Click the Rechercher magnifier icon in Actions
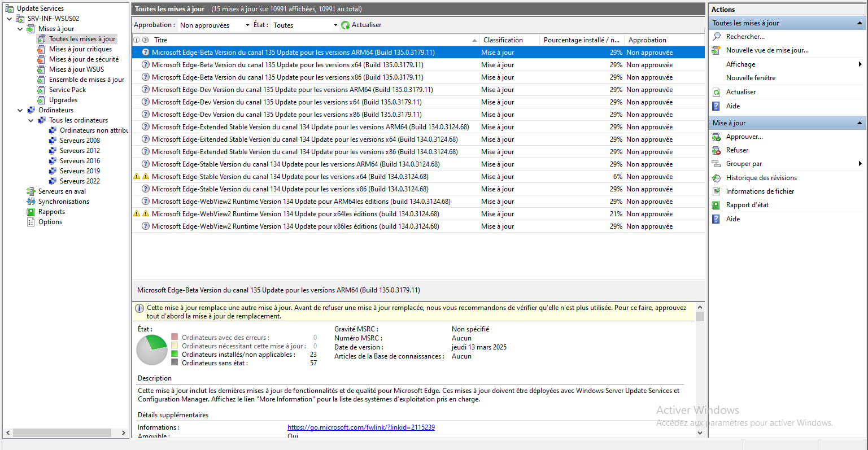Image resolution: width=868 pixels, height=450 pixels. [x=717, y=37]
